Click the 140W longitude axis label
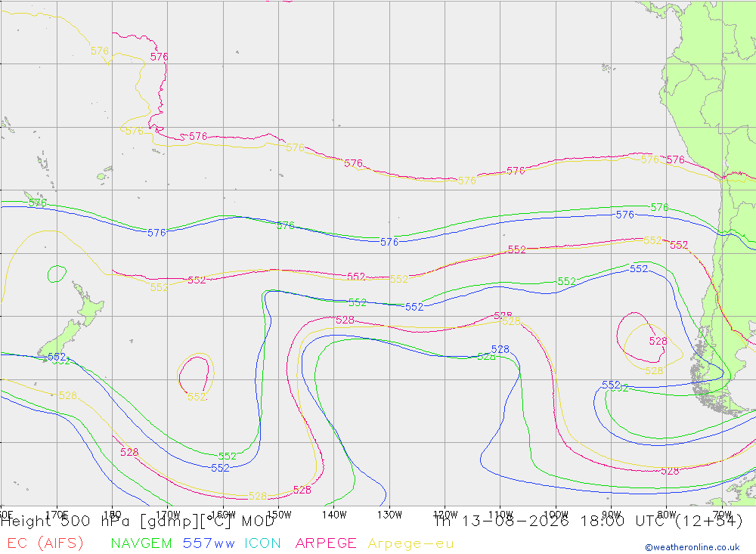The image size is (756, 554). (334, 515)
